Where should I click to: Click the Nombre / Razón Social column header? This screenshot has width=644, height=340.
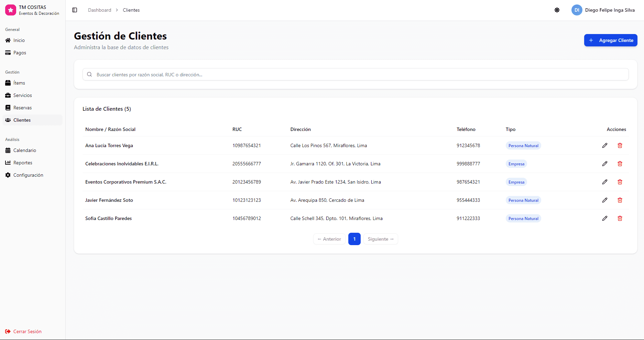[110, 129]
